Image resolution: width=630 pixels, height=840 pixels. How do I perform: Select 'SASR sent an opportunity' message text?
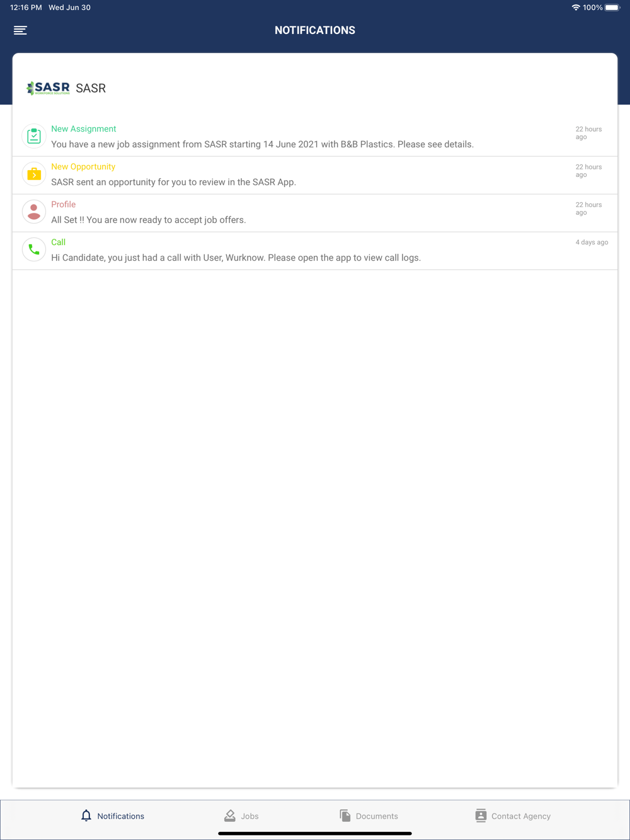pos(173,182)
